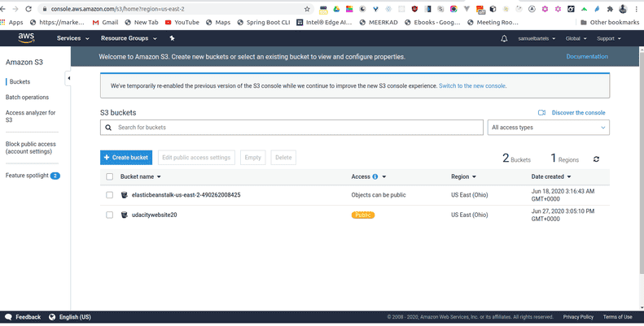This screenshot has height=326, width=644.
Task: Open the Support dropdown menu
Action: [609, 38]
